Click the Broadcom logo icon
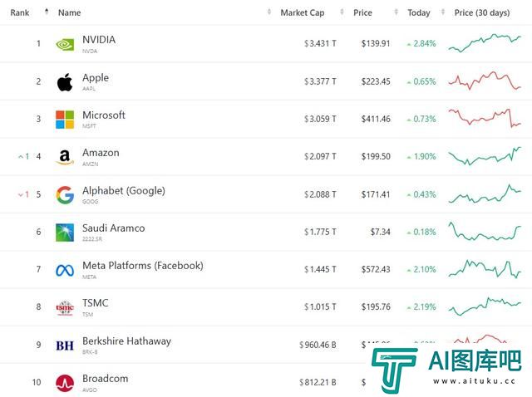Image resolution: width=532 pixels, height=397 pixels. (65, 383)
